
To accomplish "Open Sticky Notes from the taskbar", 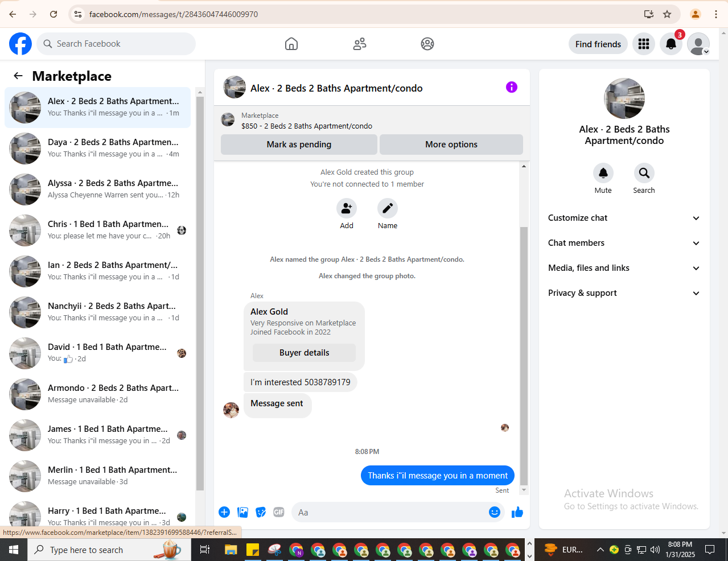I will (x=253, y=550).
